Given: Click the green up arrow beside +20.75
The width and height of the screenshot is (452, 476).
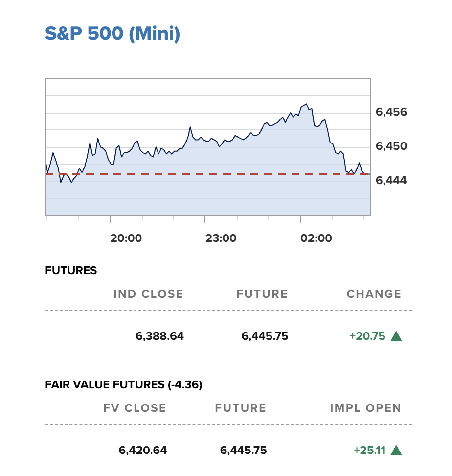Looking at the screenshot, I should click(x=396, y=336).
